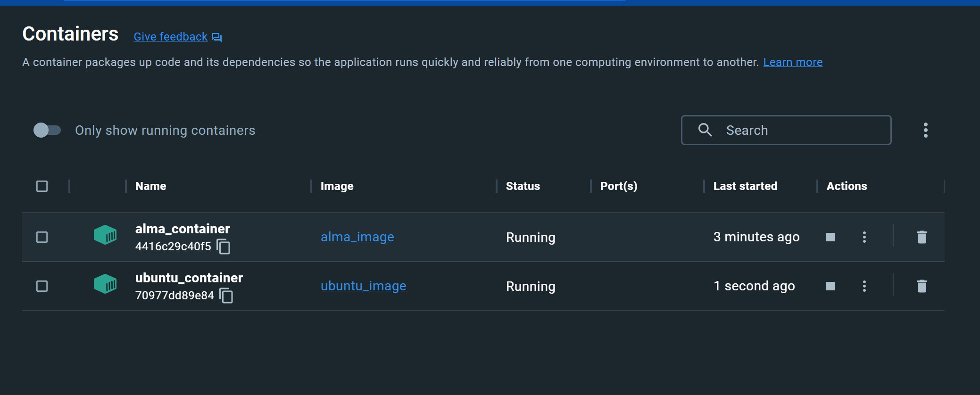Check the select-all containers checkbox
The width and height of the screenshot is (980, 395).
42,186
